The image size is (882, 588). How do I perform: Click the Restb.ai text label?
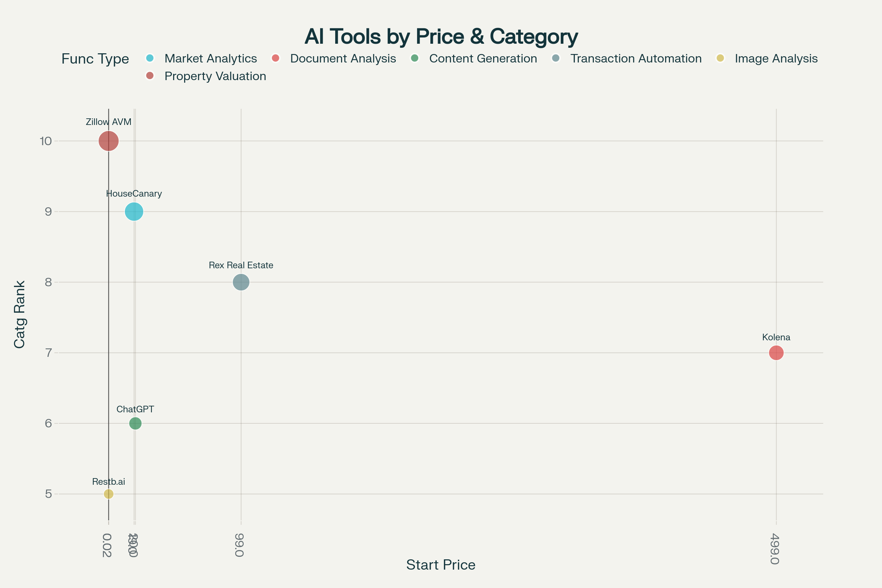tap(109, 481)
